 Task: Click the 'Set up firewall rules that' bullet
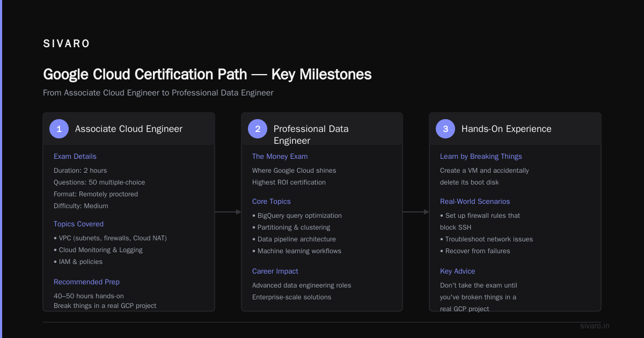480,216
